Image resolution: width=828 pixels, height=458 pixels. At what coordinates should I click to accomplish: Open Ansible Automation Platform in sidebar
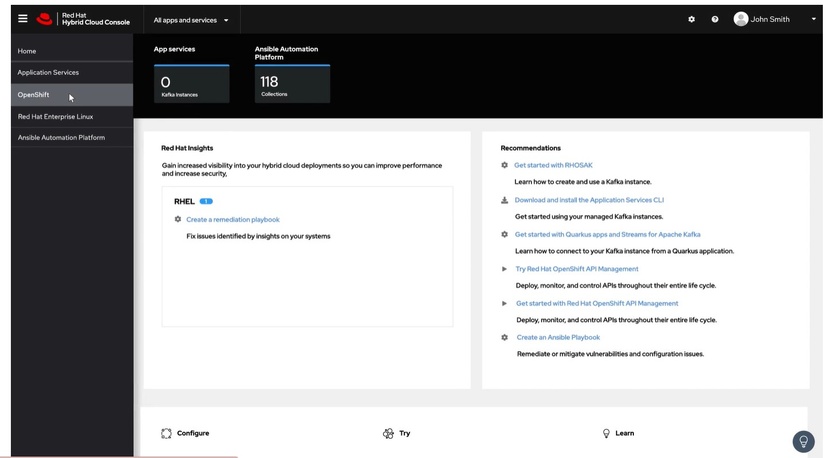[x=72, y=137]
